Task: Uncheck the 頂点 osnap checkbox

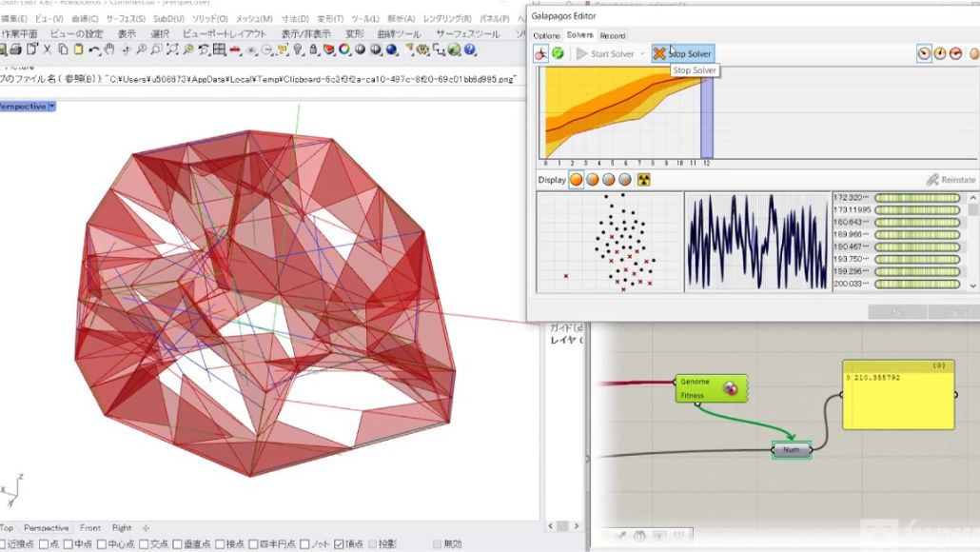Action: [340, 544]
